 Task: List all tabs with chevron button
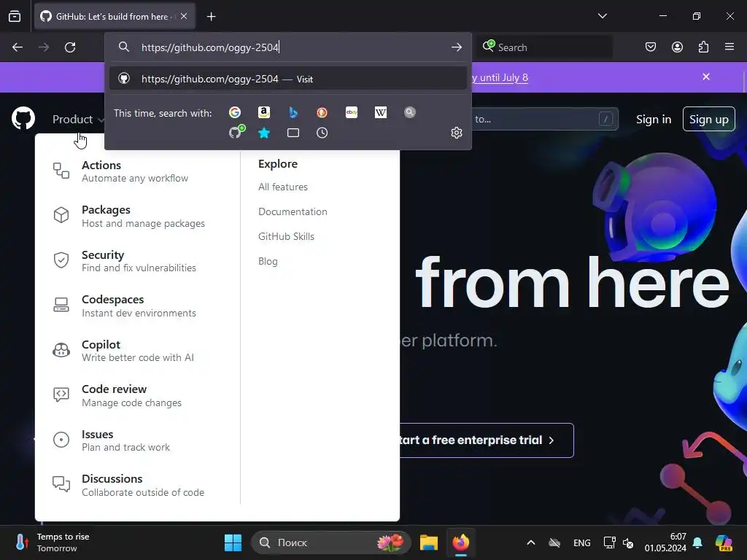tap(602, 16)
